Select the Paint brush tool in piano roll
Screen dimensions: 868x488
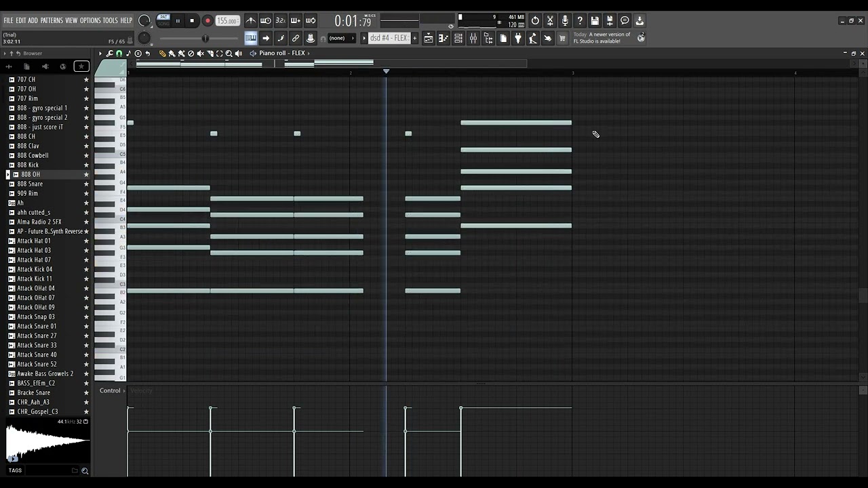172,54
